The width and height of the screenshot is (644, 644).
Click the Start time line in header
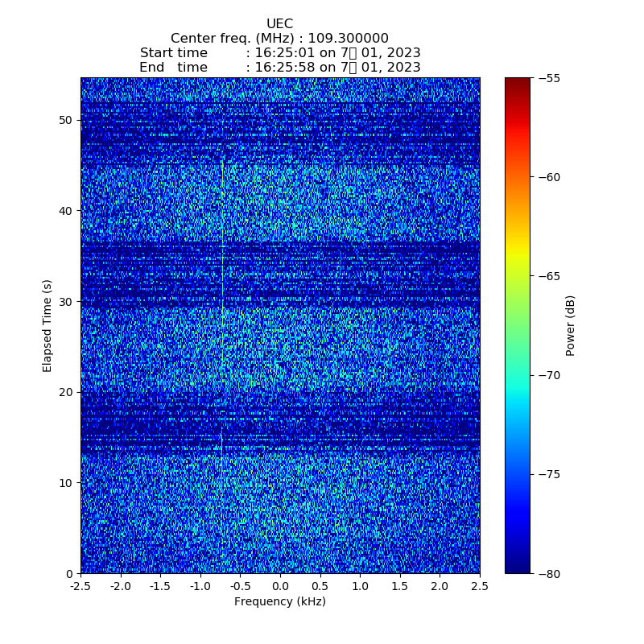pyautogui.click(x=279, y=53)
